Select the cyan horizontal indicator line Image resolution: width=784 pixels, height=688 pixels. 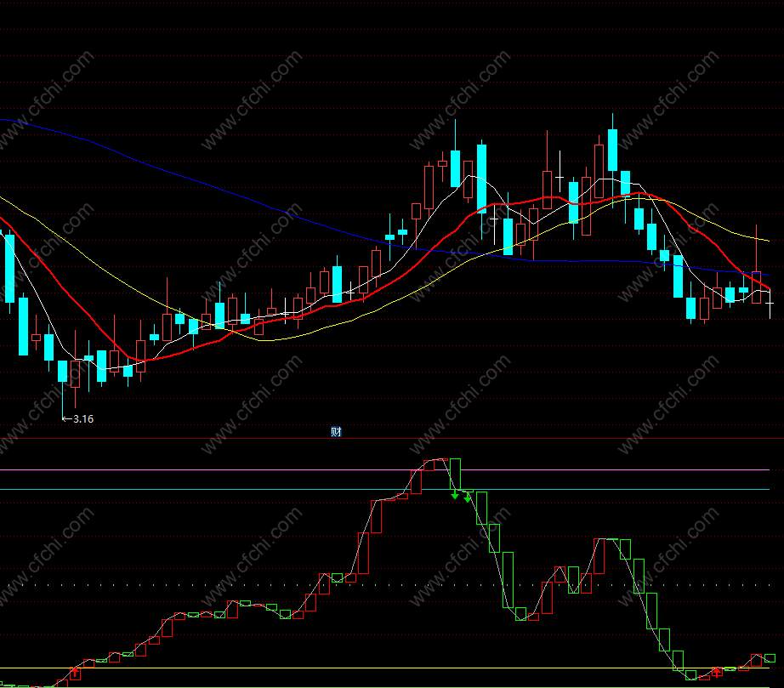pyautogui.click(x=384, y=490)
